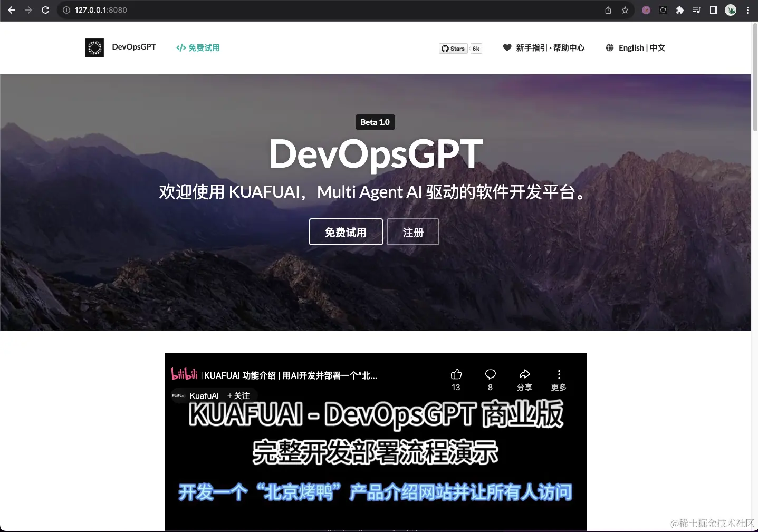Click the Beta 1.0 label
The height and width of the screenshot is (532, 758).
coord(375,122)
